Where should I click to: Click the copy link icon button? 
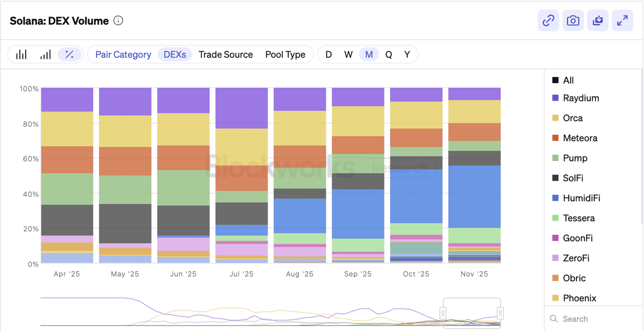[x=548, y=21]
